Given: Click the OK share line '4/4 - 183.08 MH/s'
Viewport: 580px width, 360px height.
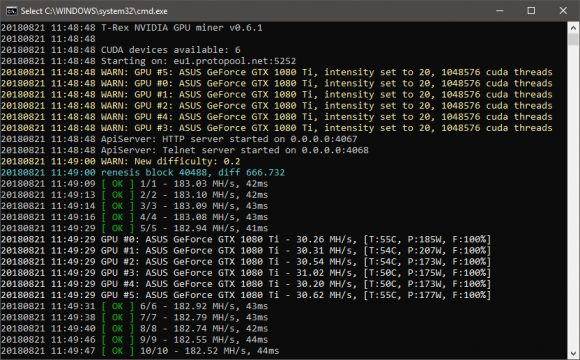Looking at the screenshot, I should click(134, 217).
